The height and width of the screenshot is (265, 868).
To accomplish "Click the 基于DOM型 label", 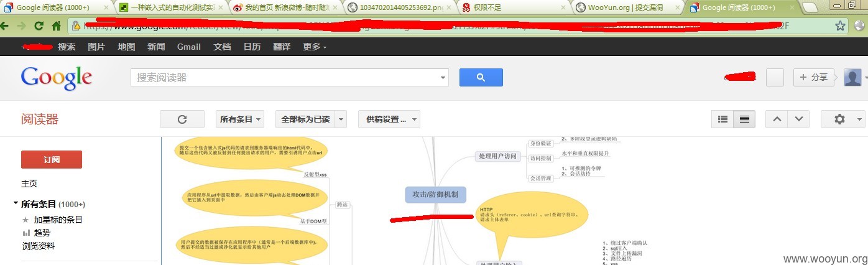I will point(313,221).
